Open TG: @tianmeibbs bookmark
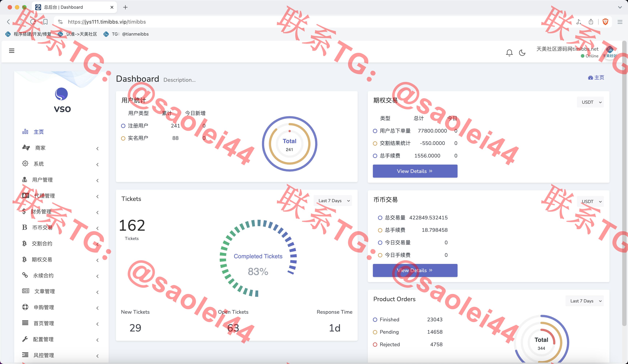 pyautogui.click(x=126, y=34)
